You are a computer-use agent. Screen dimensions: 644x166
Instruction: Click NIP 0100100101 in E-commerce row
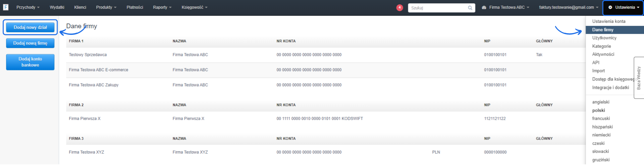tap(495, 70)
